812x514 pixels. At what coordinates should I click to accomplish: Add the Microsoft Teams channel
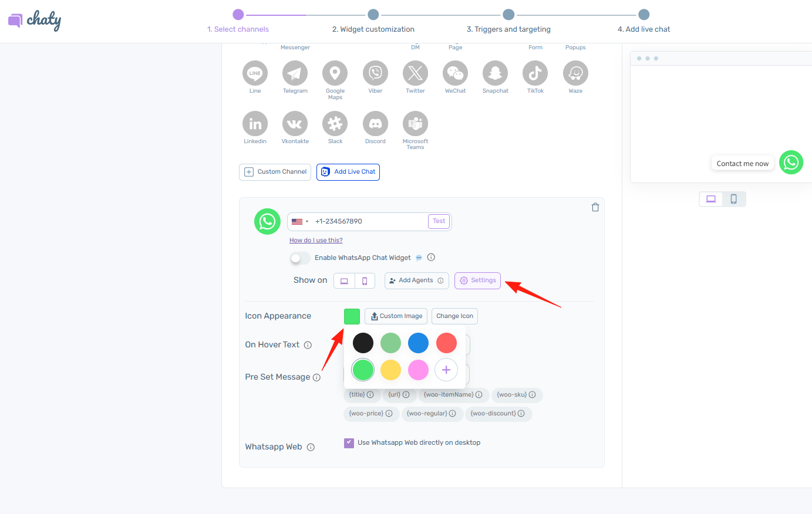[415, 124]
